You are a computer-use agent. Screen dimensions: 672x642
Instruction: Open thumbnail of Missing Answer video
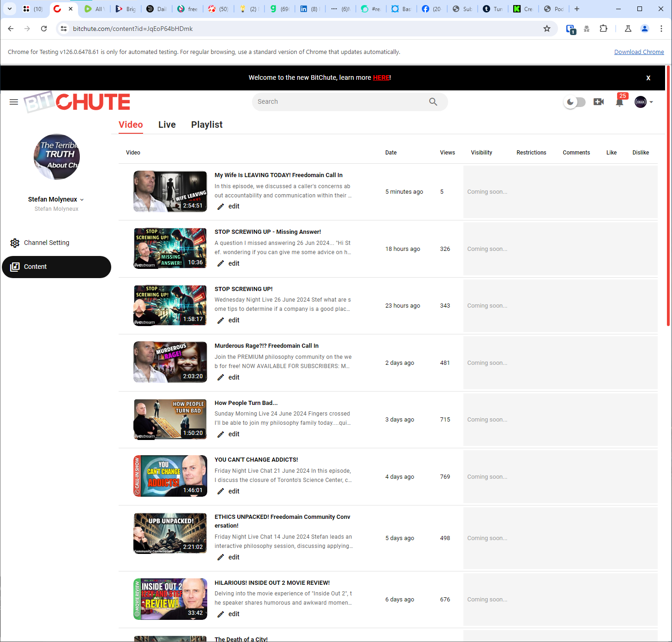tap(170, 249)
